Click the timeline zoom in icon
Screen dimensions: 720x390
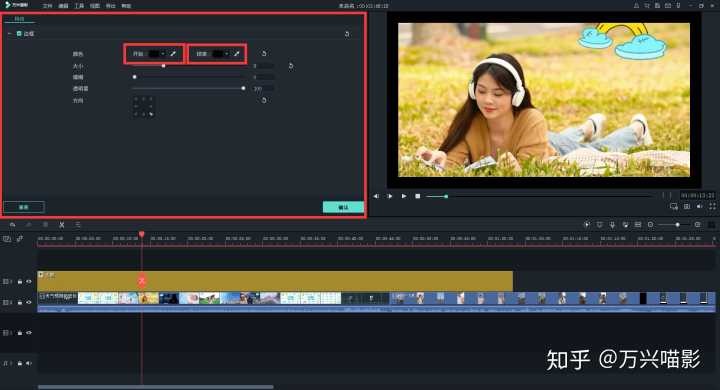(x=698, y=225)
